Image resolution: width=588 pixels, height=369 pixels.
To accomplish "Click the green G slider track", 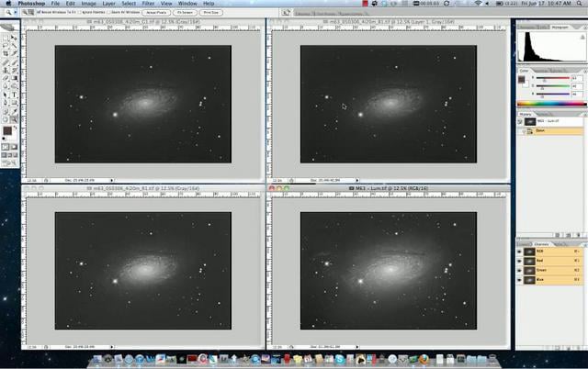I will (553, 86).
